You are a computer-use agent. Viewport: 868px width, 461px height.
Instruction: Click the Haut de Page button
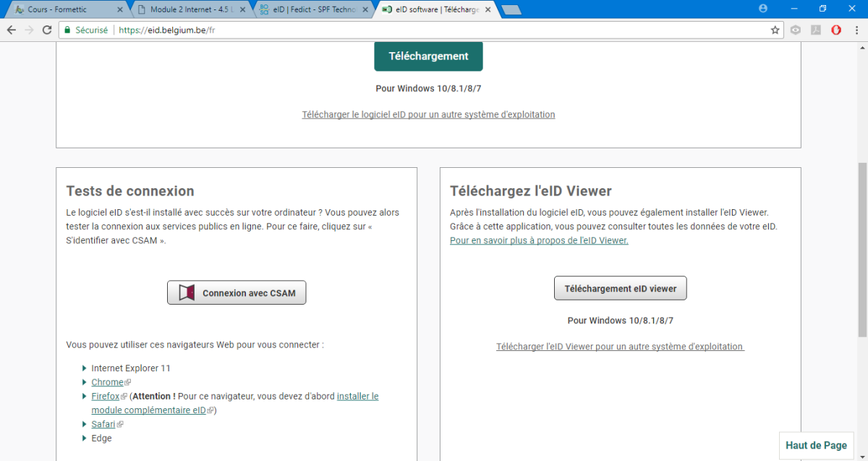815,446
